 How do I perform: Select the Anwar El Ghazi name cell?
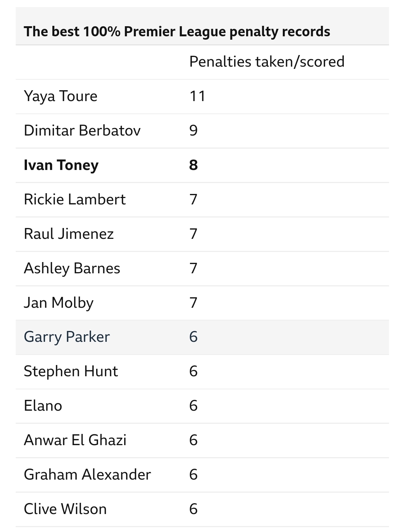75,440
